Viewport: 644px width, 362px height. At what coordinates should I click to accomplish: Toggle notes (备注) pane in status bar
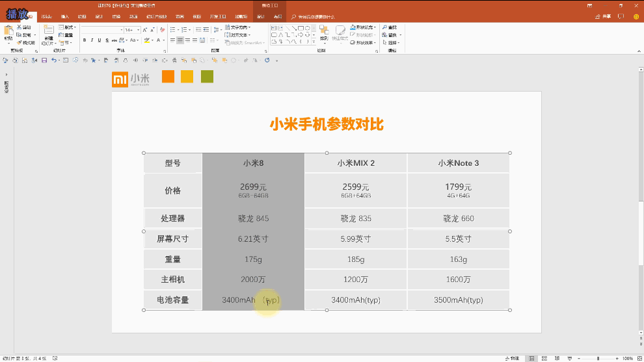513,358
